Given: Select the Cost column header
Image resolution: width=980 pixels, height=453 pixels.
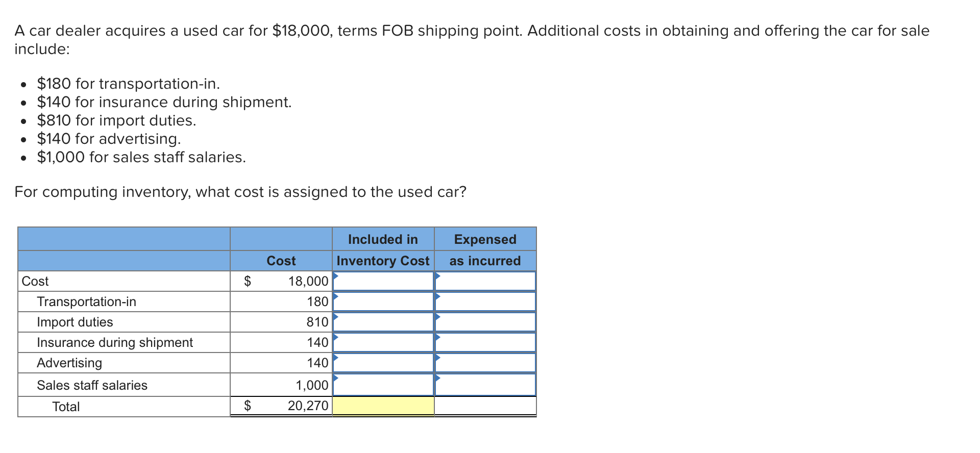Looking at the screenshot, I should click(x=281, y=261).
